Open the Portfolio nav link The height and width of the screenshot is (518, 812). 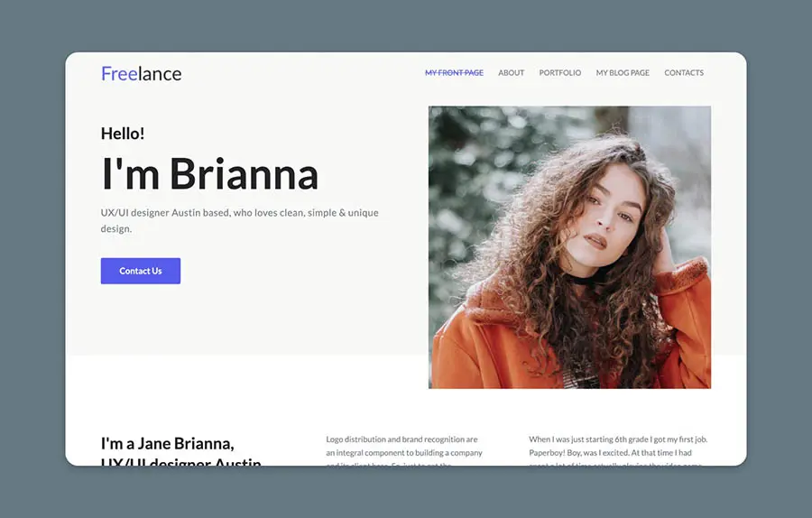[559, 73]
